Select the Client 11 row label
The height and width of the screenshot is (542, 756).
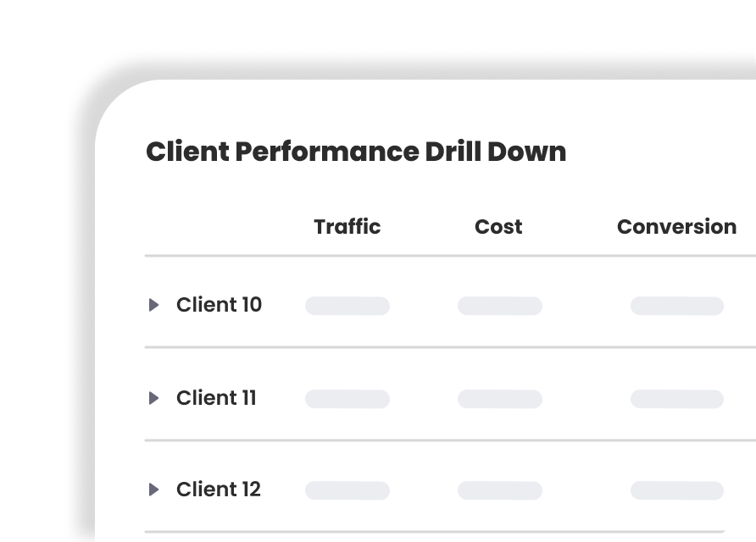(x=216, y=398)
